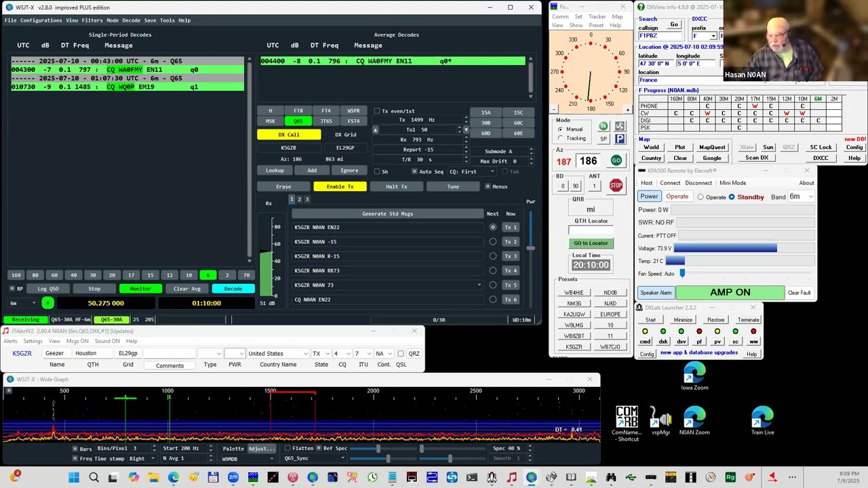
Task: Open Train Live desktop shortcut
Action: (762, 422)
